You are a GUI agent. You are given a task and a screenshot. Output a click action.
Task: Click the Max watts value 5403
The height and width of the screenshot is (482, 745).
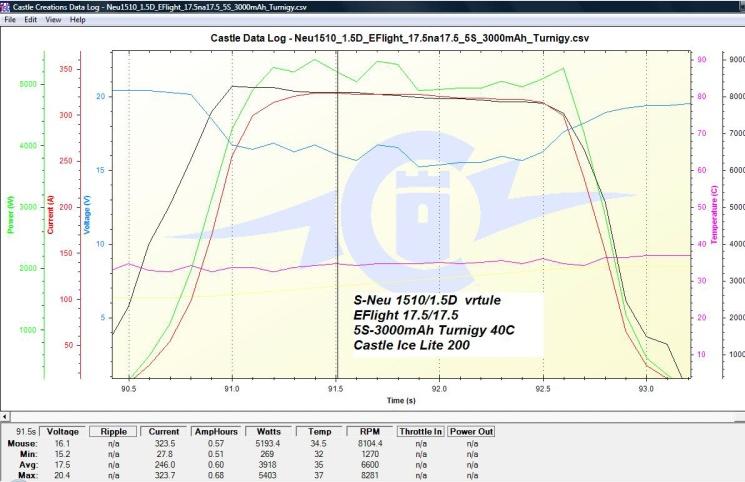(x=267, y=475)
